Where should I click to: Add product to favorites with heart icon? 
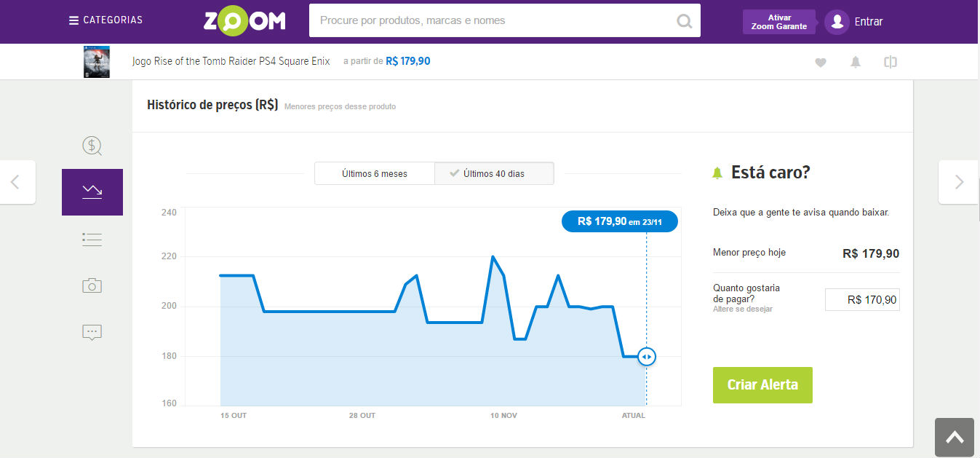coord(821,63)
